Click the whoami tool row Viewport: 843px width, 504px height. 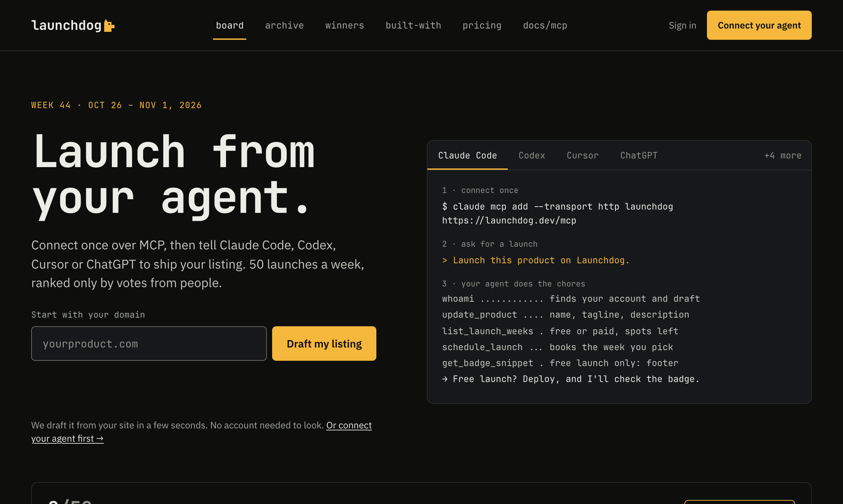pos(571,299)
